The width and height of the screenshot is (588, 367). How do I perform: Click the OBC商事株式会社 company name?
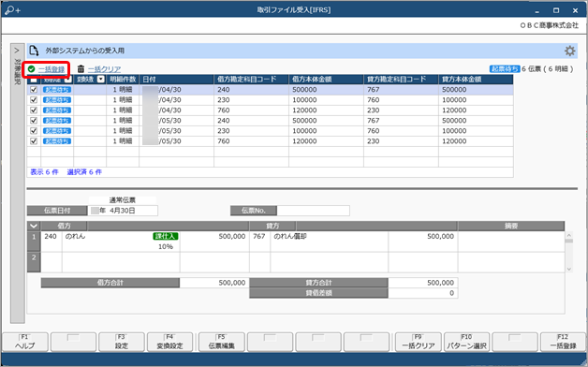click(x=550, y=25)
